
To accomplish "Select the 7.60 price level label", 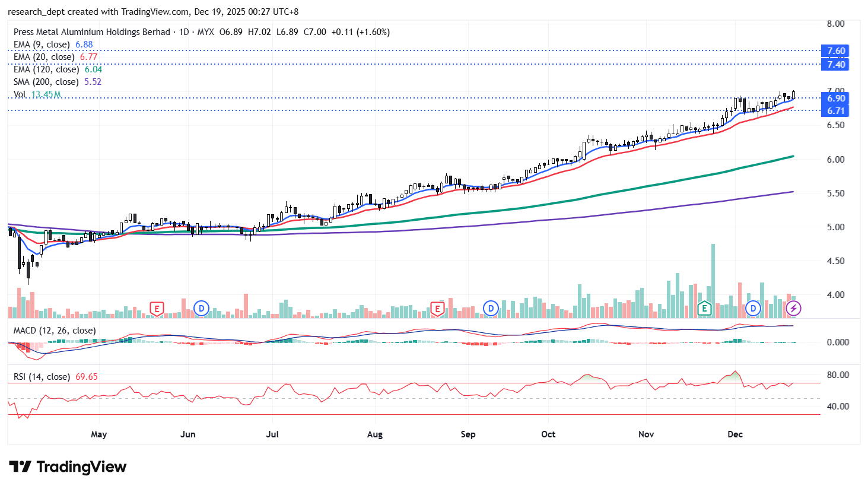I will (835, 51).
